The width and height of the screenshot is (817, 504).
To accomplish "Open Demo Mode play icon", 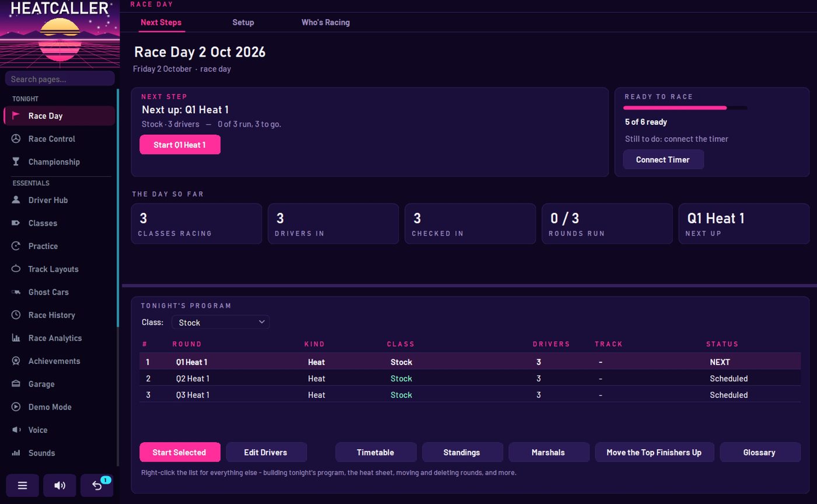I will pyautogui.click(x=16, y=407).
